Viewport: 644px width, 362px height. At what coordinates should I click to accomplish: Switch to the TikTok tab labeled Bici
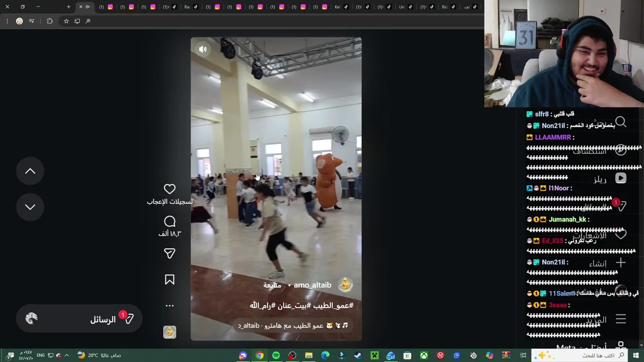449,7
